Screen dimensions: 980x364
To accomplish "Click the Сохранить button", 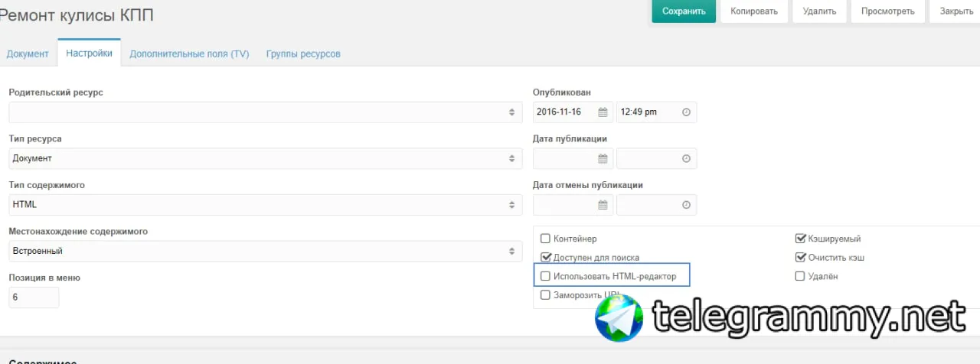I will click(684, 11).
